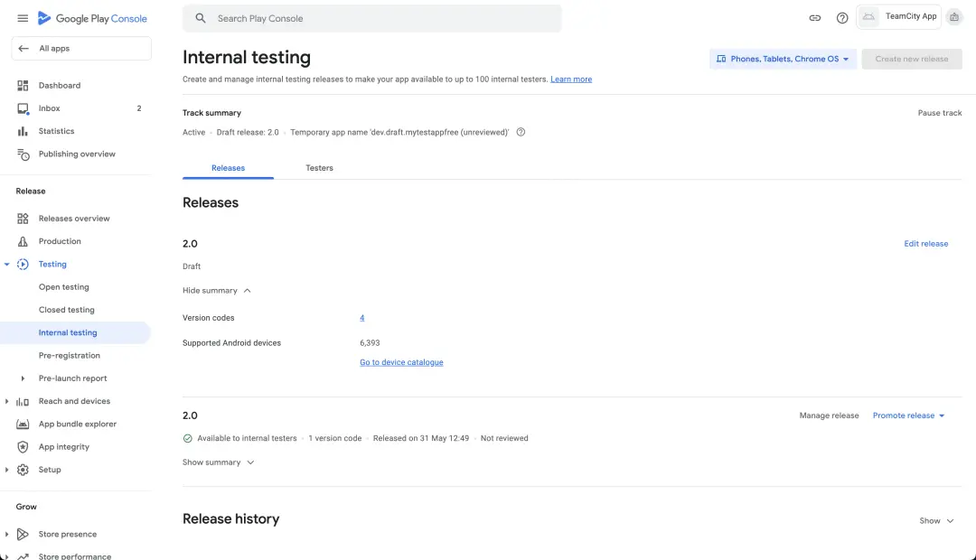Screen dimensions: 976x560
Task: Open the Phones, Tablets, Chrome OS dropdown
Action: [x=783, y=59]
